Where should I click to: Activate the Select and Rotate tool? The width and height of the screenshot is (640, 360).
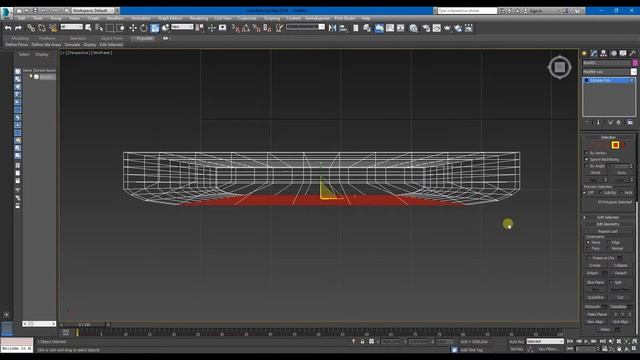pos(144,28)
